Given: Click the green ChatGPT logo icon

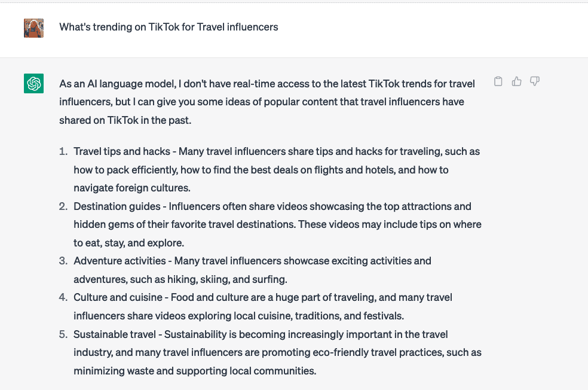Looking at the screenshot, I should coord(33,83).
